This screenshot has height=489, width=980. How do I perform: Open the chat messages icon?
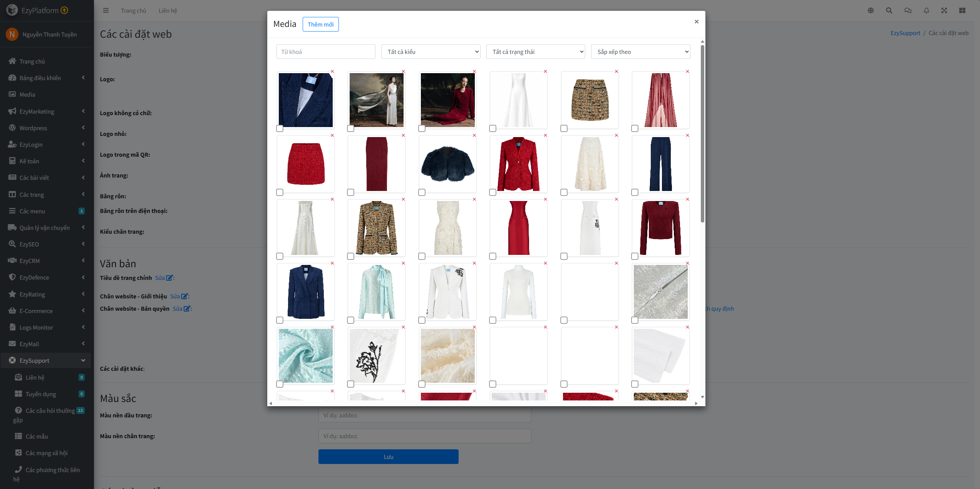[x=908, y=10]
